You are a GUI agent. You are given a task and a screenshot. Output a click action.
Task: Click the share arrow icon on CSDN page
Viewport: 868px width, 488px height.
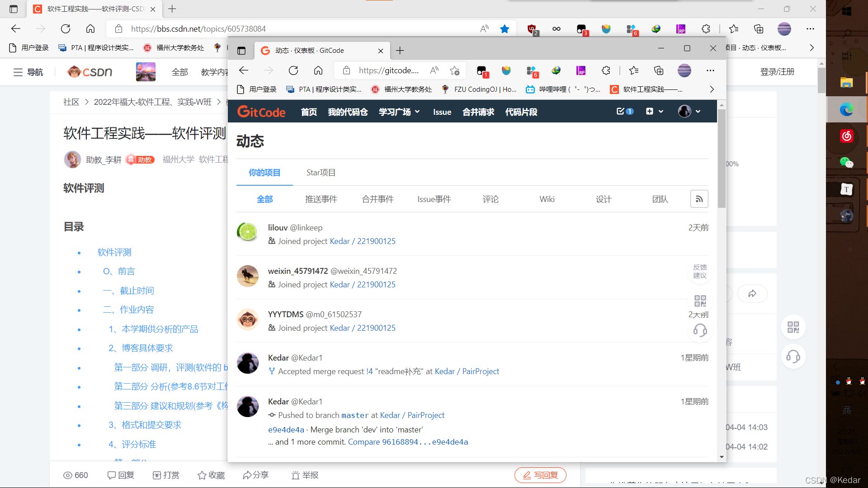click(x=752, y=294)
